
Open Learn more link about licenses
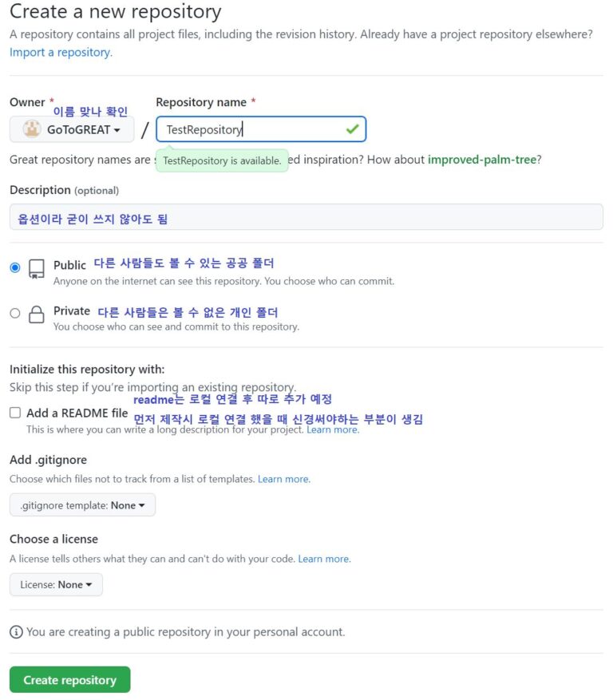tap(325, 559)
